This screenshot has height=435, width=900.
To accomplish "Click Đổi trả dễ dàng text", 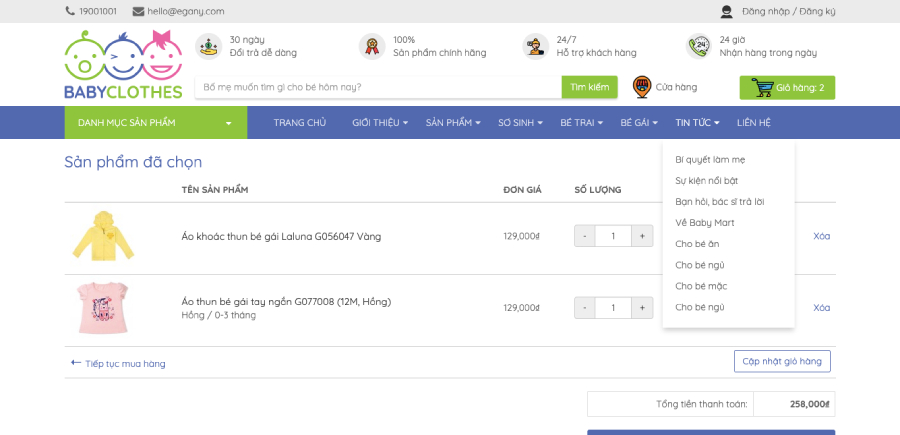I will (263, 53).
